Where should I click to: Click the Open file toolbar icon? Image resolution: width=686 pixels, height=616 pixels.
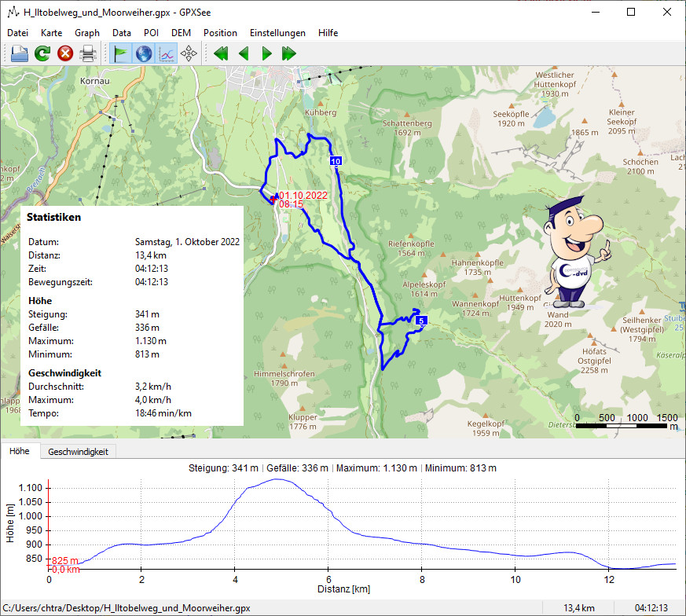[x=20, y=53]
